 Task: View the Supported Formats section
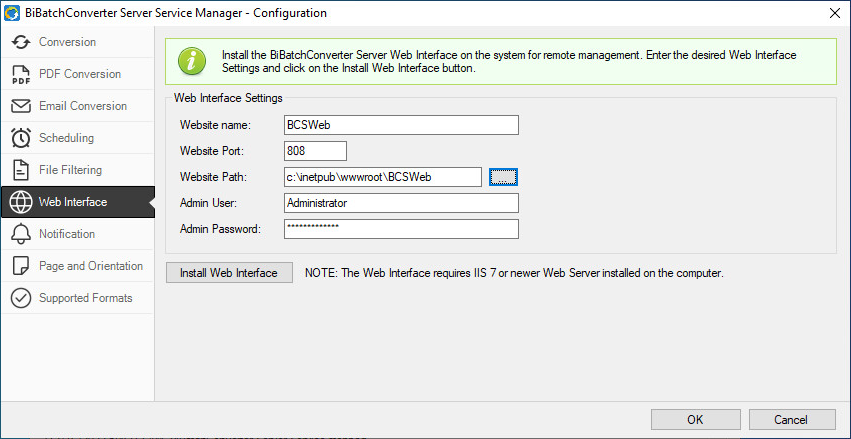78,298
